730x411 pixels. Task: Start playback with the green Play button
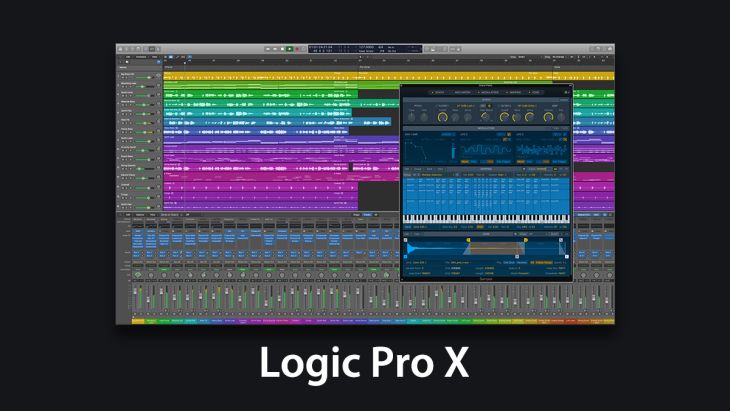coord(290,48)
